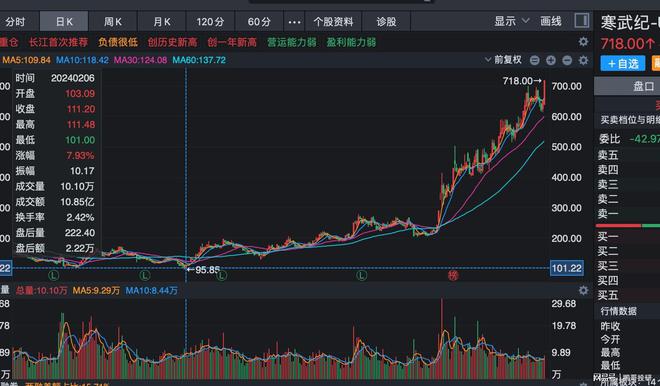The height and width of the screenshot is (386, 660).
Task: Open volume panel settings gear
Action: point(583,290)
